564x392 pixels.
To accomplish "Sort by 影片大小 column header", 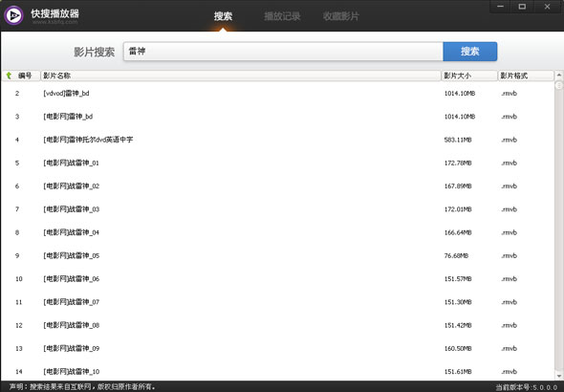I will click(469, 76).
